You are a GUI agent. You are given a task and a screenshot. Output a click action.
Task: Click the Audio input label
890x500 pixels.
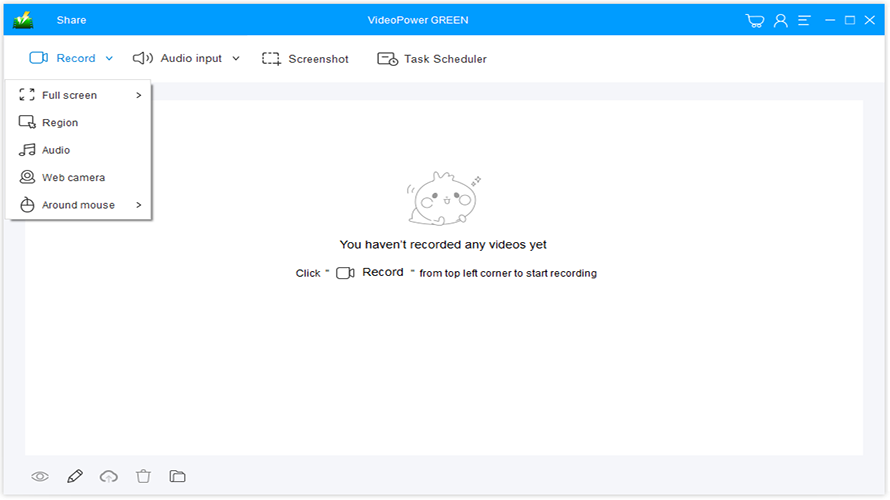click(x=191, y=58)
